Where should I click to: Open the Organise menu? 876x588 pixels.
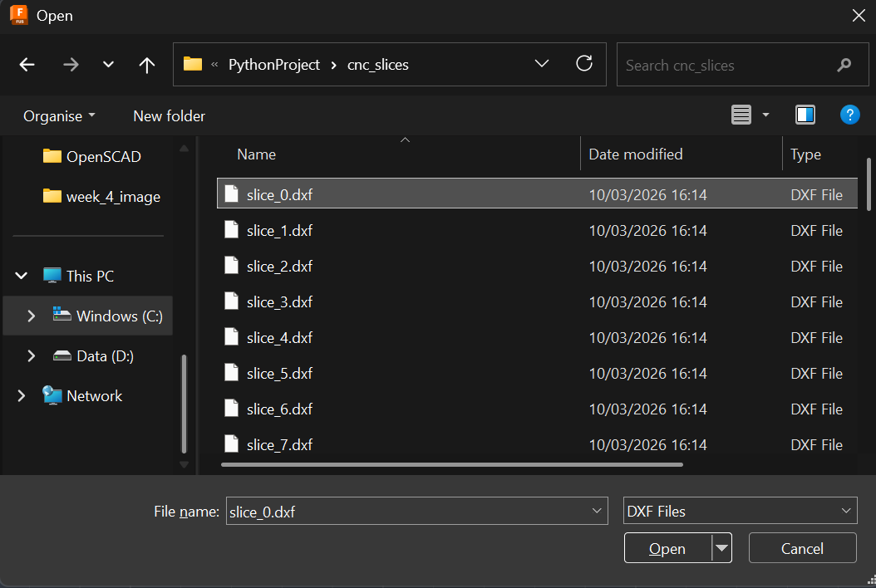click(58, 115)
